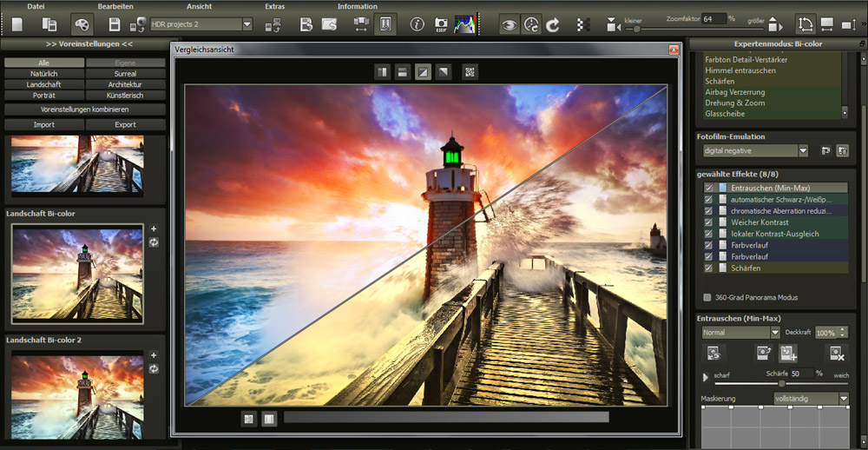Screen dimensions: 868x450
Task: Enable 360-Grad Panorama Modus checkbox
Action: point(707,297)
